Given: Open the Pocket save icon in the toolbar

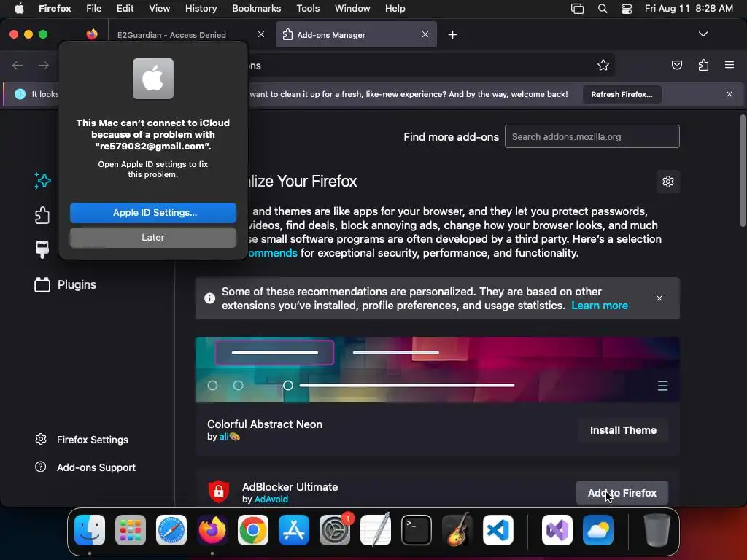Looking at the screenshot, I should click(676, 65).
